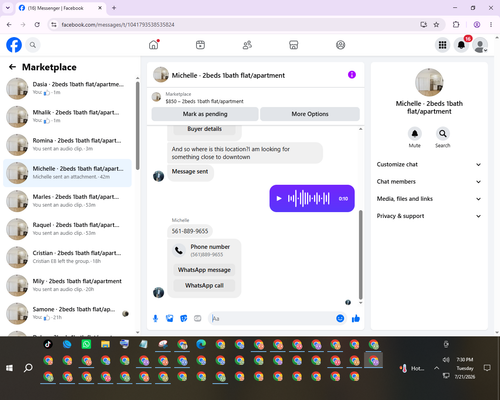Search in conversation magnifier button
This screenshot has height=400, width=500.
pyautogui.click(x=443, y=134)
